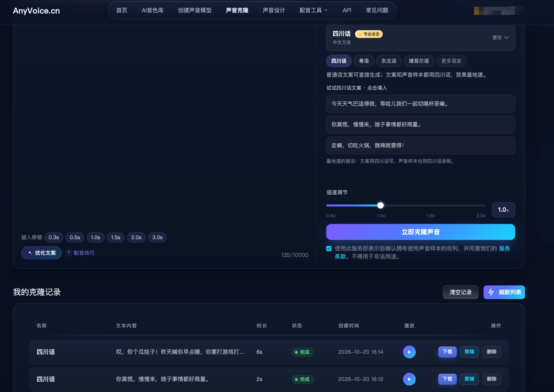Play the 16:14 四川话 recording

[x=409, y=352]
